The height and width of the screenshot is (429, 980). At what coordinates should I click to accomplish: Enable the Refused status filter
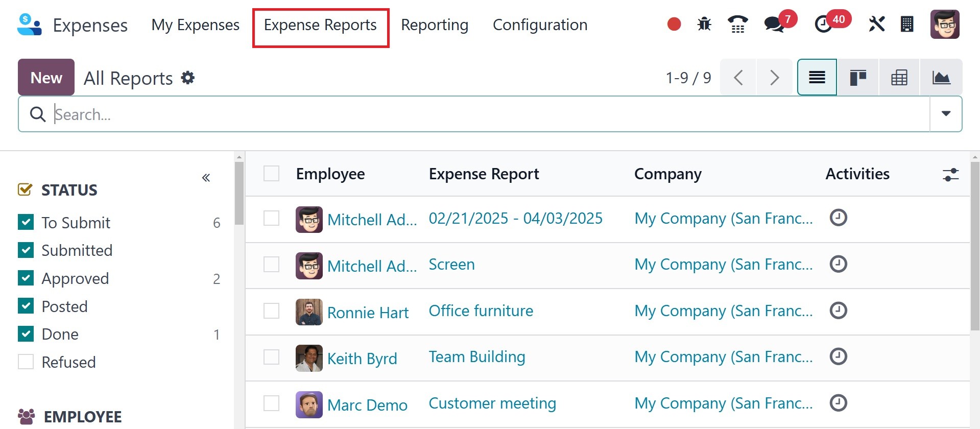[26, 362]
